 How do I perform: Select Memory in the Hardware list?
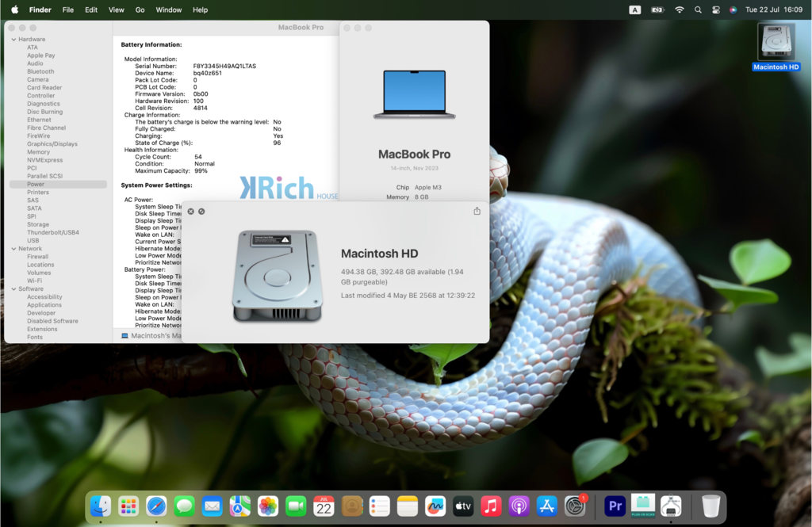click(38, 151)
